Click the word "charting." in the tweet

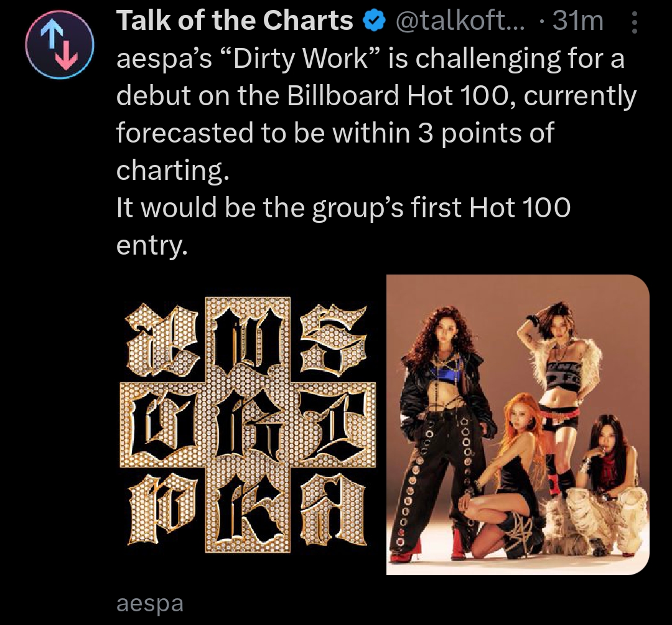173,171
